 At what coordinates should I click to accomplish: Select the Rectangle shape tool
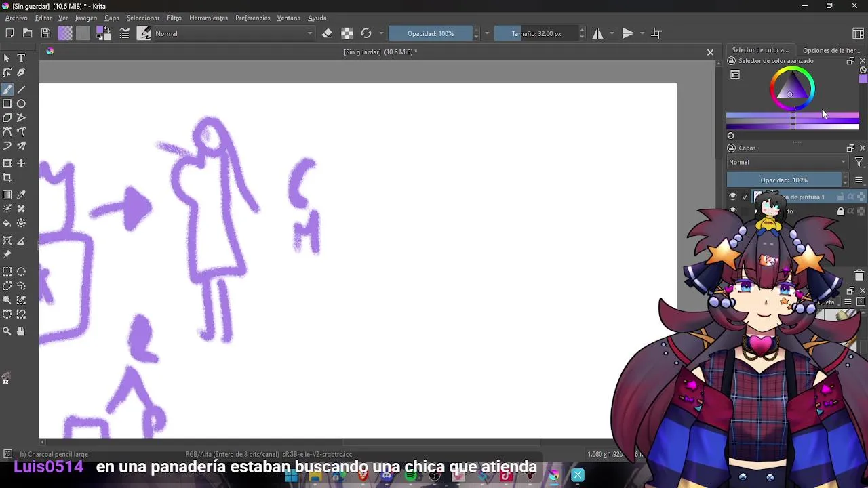[7, 104]
